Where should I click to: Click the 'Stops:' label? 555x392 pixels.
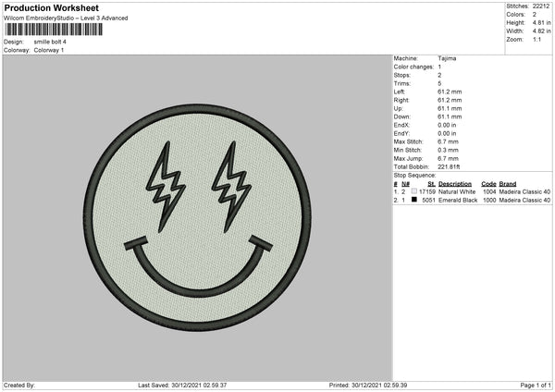pyautogui.click(x=402, y=75)
